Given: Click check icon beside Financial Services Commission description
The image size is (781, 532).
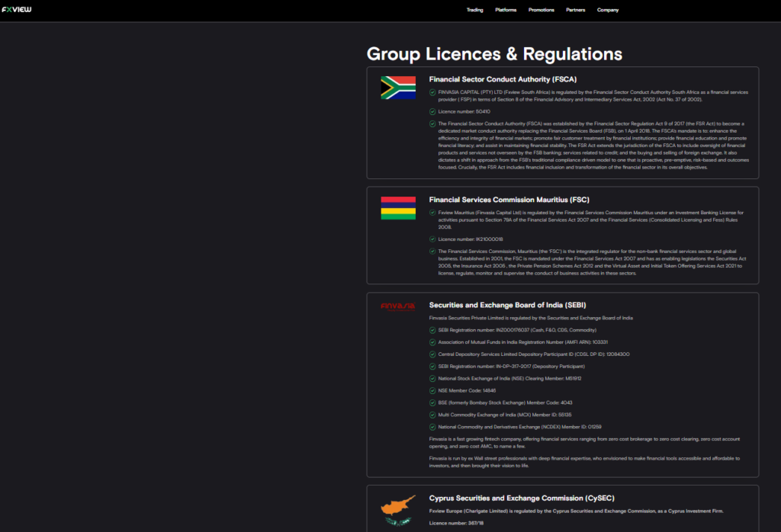Looking at the screenshot, I should (432, 252).
